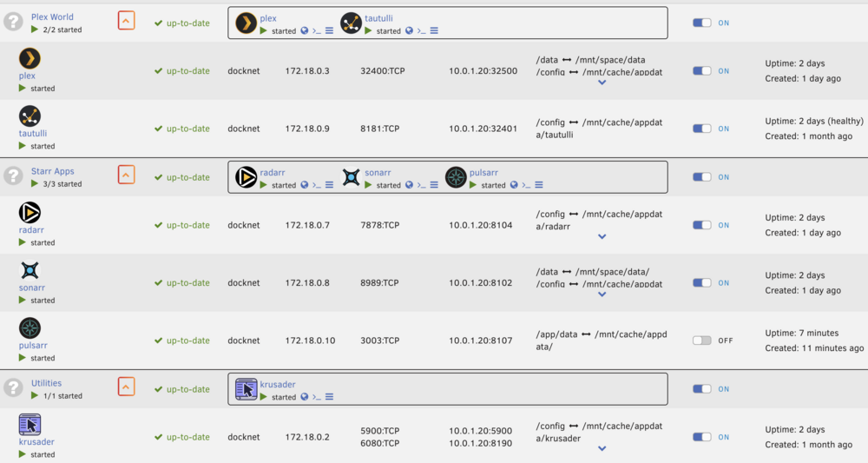Open tautulli console icon in preview box
Viewport: 868px width, 463px height.
point(421,31)
